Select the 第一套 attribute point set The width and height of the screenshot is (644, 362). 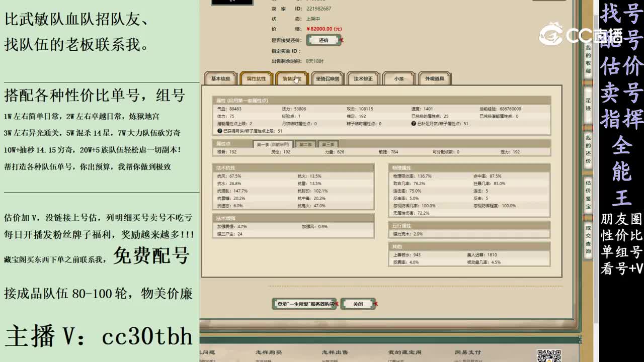tap(273, 144)
